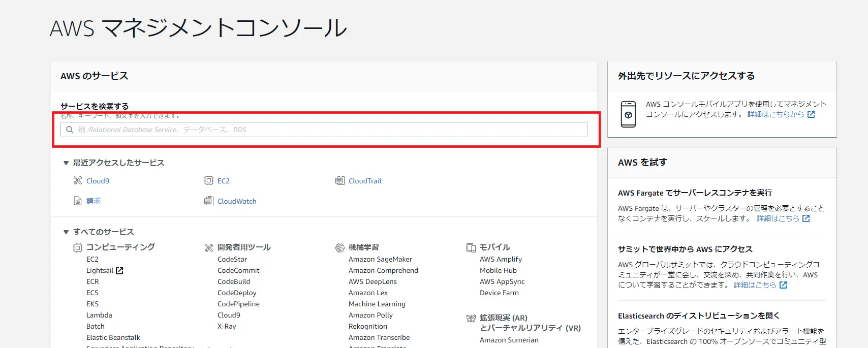This screenshot has width=868, height=348.
Task: Open the 請求 billing link
Action: [94, 201]
